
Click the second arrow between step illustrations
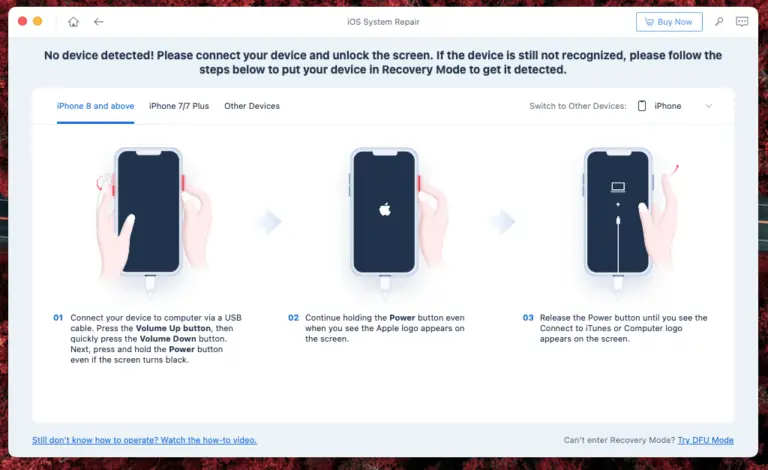point(503,221)
